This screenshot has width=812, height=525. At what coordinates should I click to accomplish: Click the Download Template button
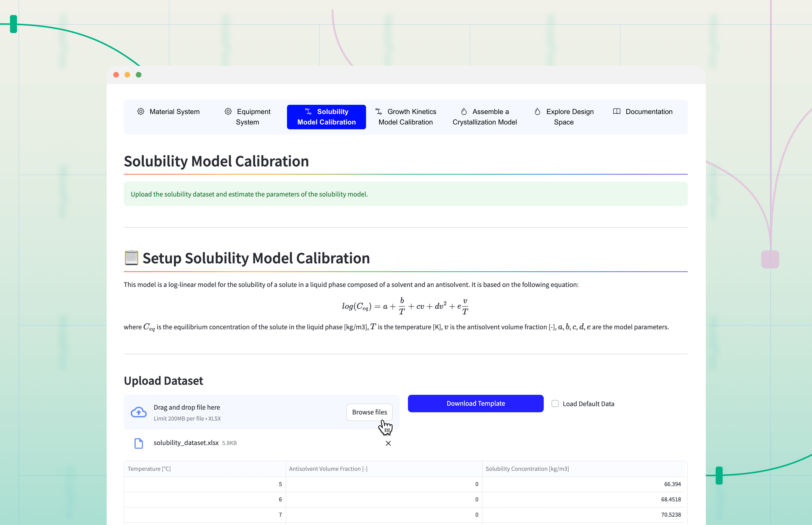(x=475, y=403)
